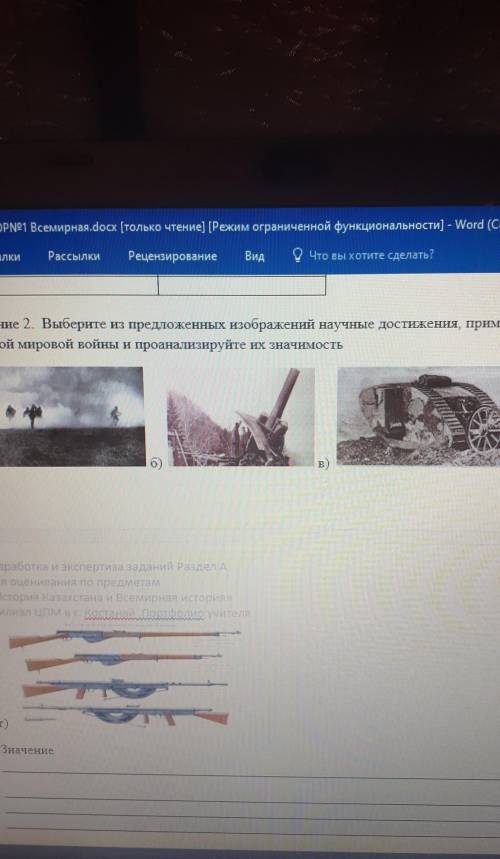Image resolution: width=500 pixels, height=859 pixels.
Task: Select the partially visible Ссылки tab
Action: pos(10,256)
